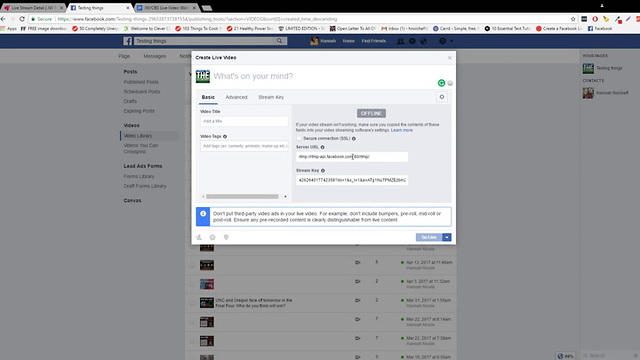Open notifications globe icon in header

click(x=424, y=41)
